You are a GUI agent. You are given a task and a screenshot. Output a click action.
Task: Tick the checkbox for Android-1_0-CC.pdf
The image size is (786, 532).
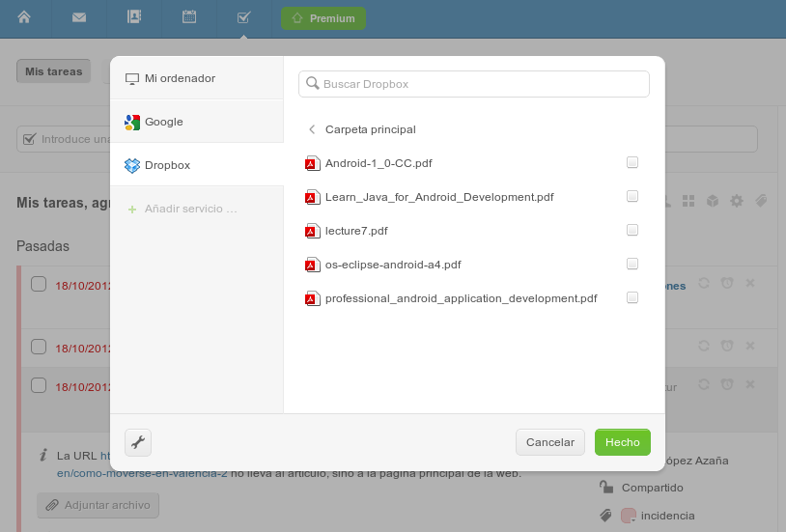tap(632, 162)
